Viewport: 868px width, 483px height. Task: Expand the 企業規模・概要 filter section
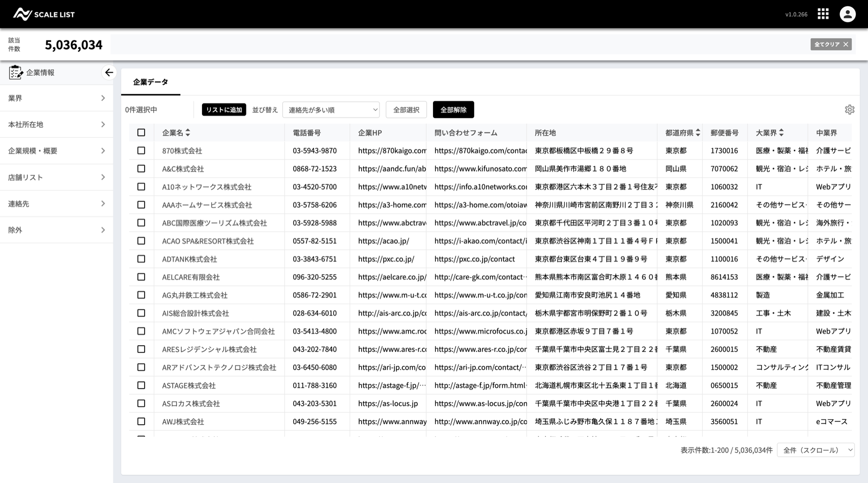(56, 151)
